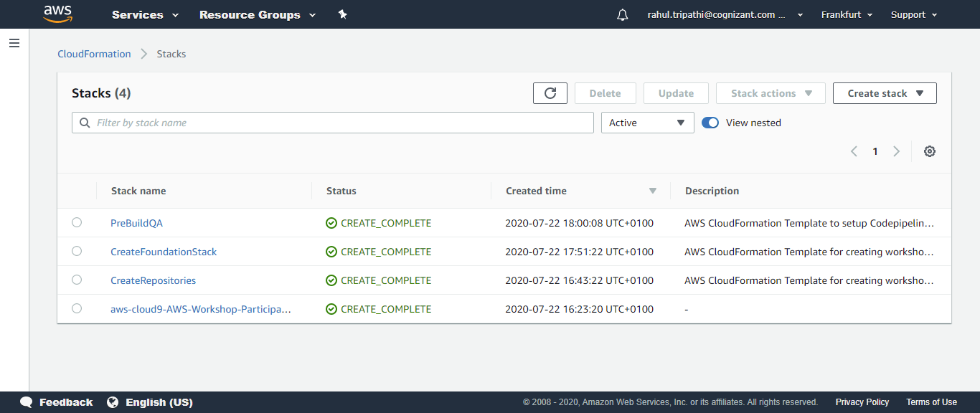Expand the Resource Groups menu
The width and height of the screenshot is (980, 413).
coord(258,14)
